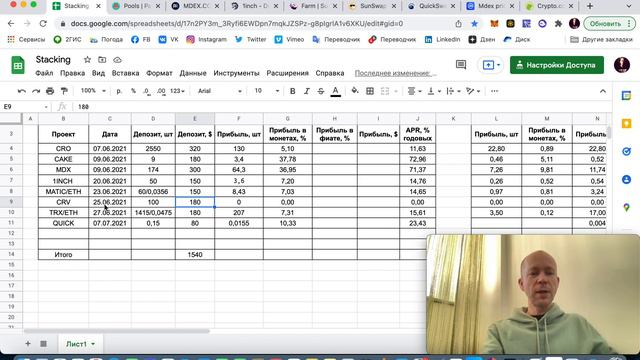
Task: Open Contacts in side panel
Action: [x=626, y=179]
